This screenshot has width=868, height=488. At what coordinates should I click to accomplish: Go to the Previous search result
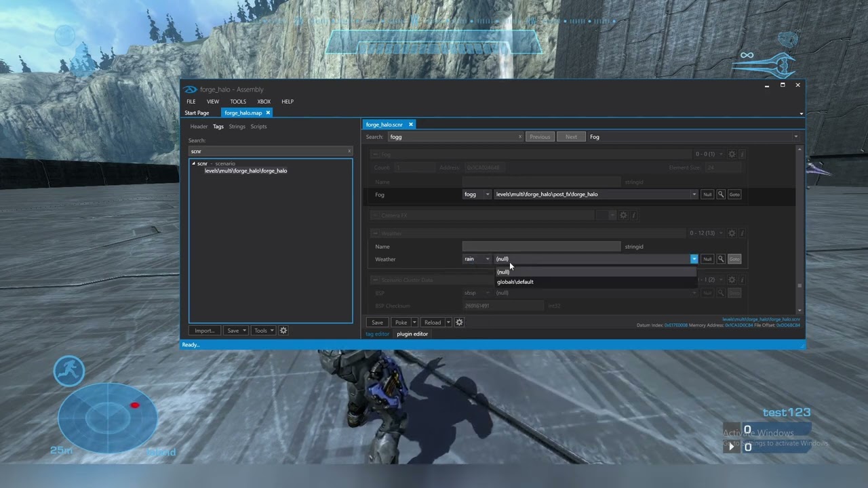(x=540, y=137)
